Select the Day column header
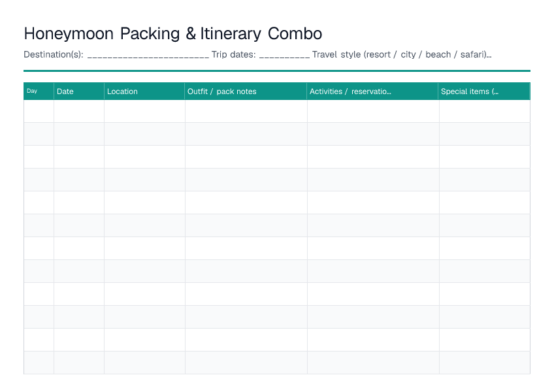 tap(39, 91)
